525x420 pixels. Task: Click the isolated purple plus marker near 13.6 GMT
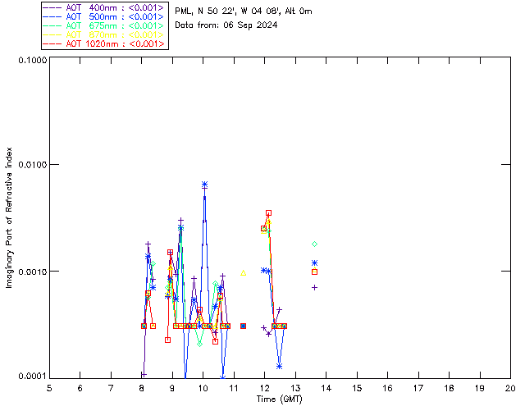(x=314, y=287)
